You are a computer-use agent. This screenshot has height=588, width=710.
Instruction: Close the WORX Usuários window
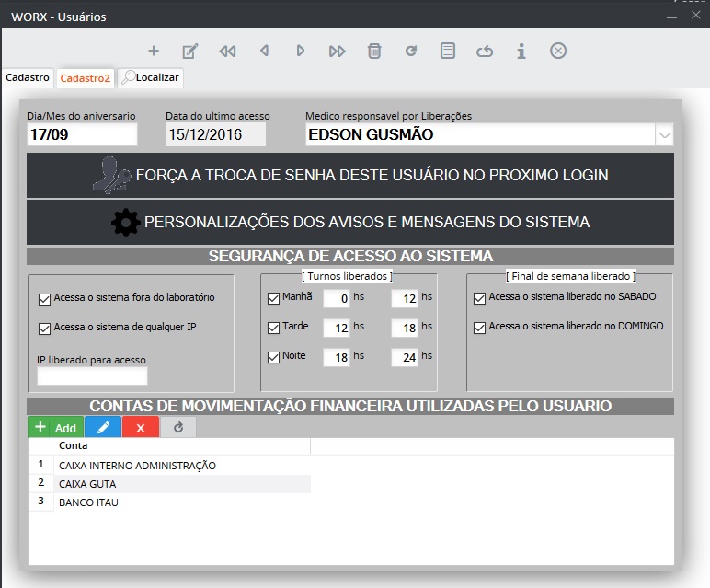pyautogui.click(x=696, y=15)
